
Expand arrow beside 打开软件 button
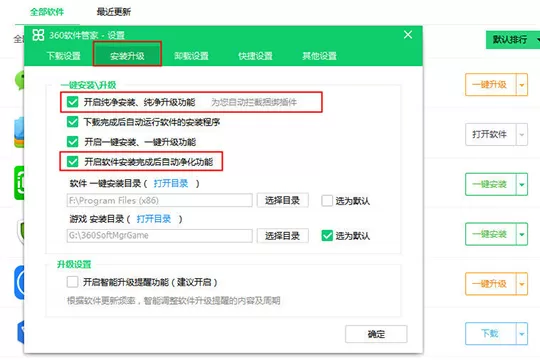click(x=522, y=134)
